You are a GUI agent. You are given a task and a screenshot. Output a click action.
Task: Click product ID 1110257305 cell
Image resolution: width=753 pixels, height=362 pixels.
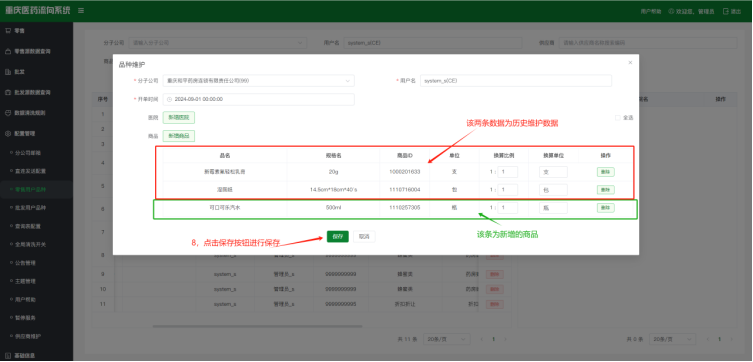(404, 208)
